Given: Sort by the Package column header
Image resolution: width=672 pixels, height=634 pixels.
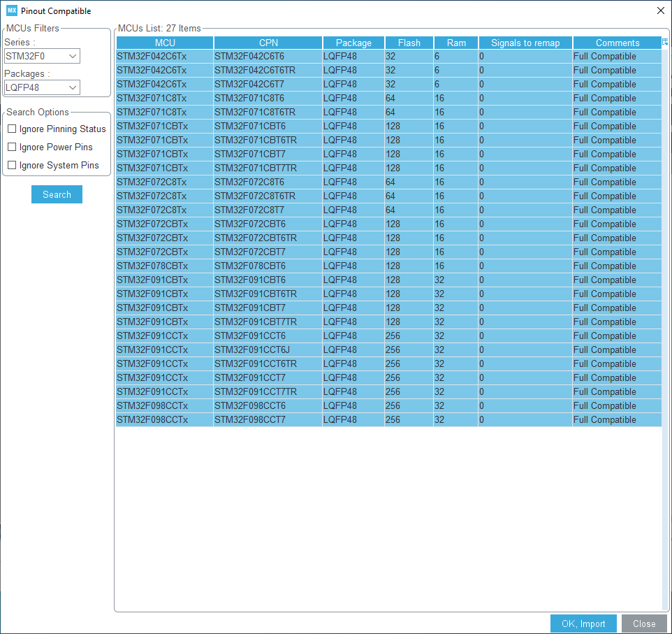Looking at the screenshot, I should [353, 43].
